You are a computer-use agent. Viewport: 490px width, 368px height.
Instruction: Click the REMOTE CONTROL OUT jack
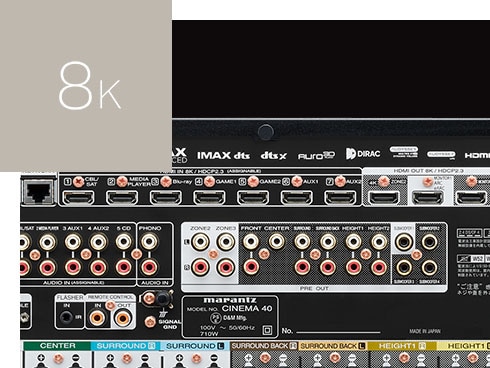[123, 318]
